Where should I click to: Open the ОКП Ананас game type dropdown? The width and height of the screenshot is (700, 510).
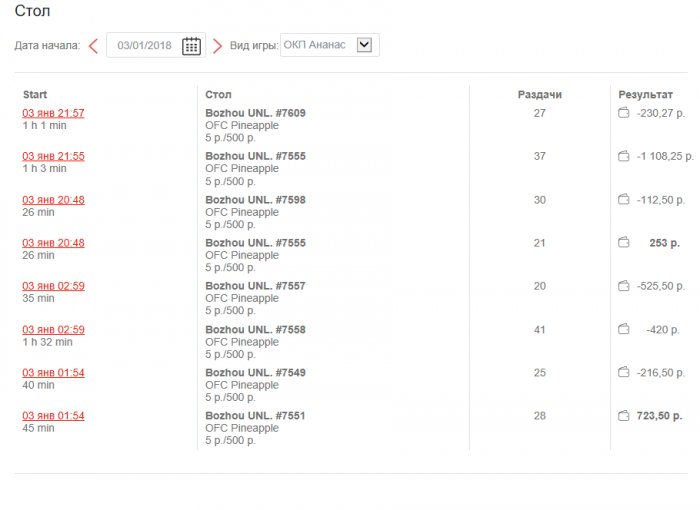(x=329, y=45)
